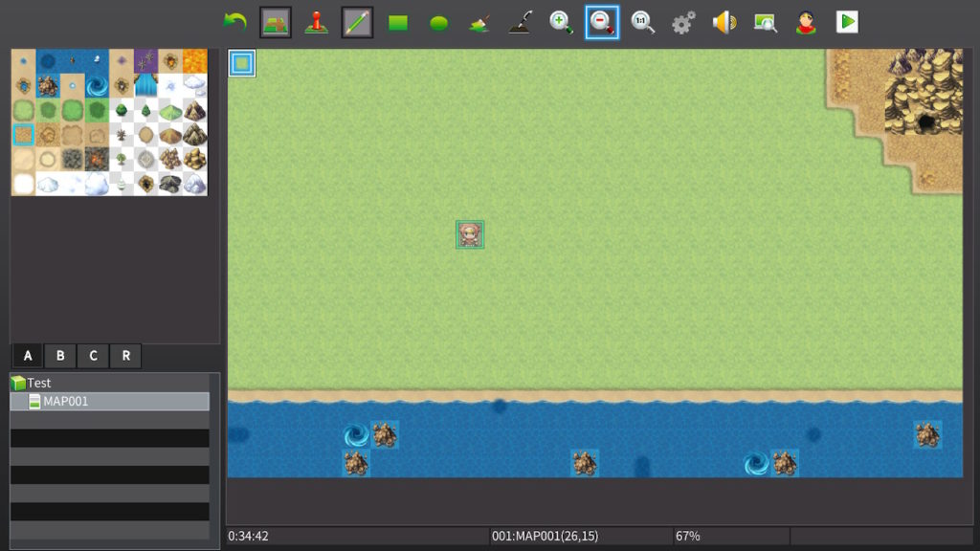
Task: Open the Database gears icon
Action: point(683,22)
